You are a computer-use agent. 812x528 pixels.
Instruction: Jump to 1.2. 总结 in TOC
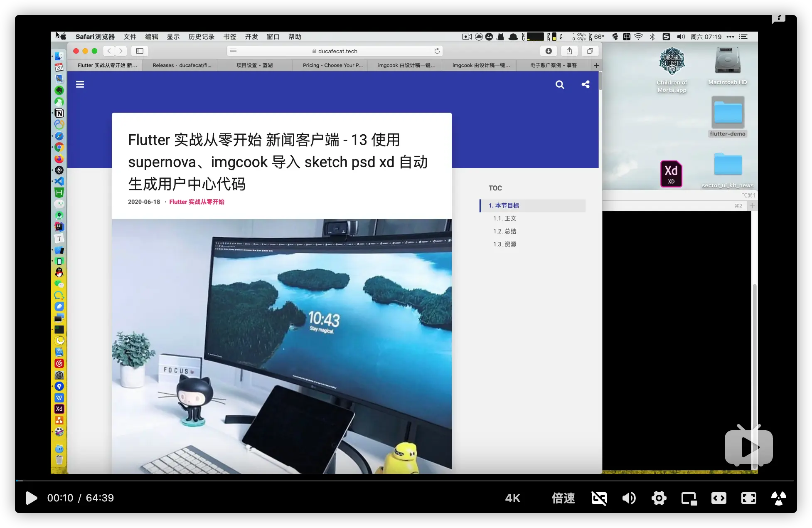click(504, 232)
